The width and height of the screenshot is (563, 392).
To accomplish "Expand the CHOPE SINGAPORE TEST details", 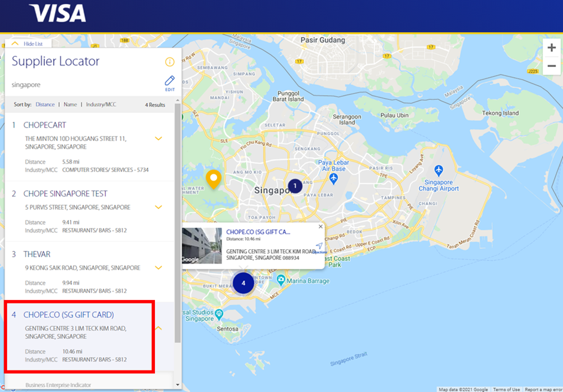I will (159, 207).
